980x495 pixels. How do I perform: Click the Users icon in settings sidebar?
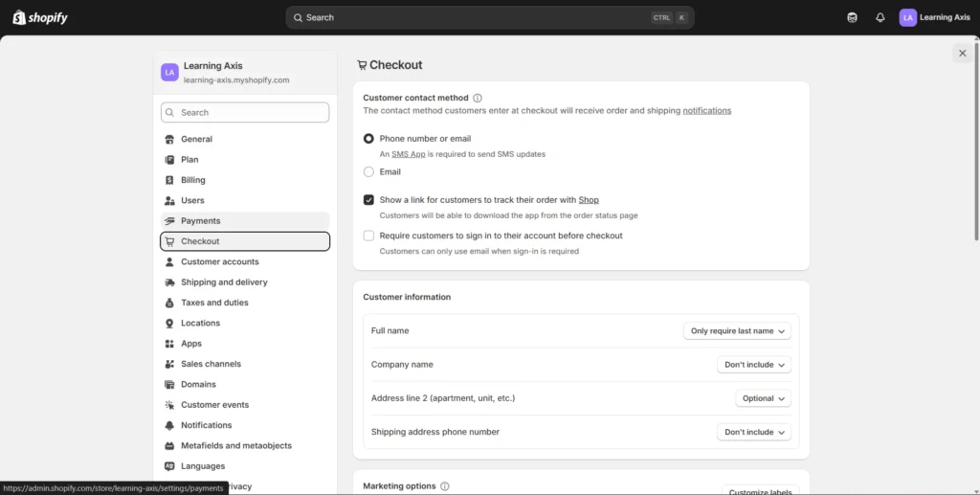[169, 201]
